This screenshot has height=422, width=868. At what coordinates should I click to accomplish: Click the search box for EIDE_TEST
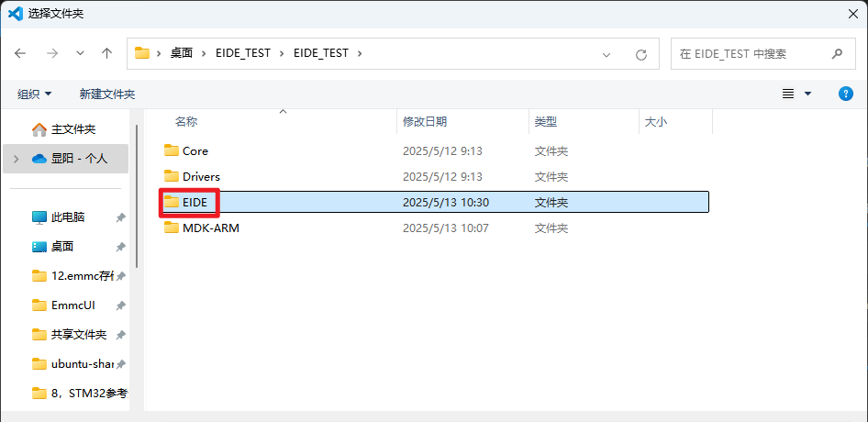(x=763, y=54)
